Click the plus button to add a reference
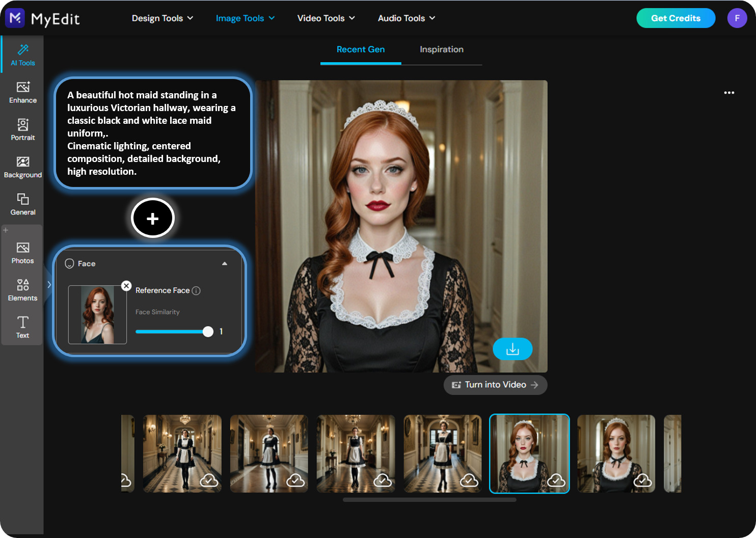Image resolution: width=756 pixels, height=538 pixels. point(152,218)
